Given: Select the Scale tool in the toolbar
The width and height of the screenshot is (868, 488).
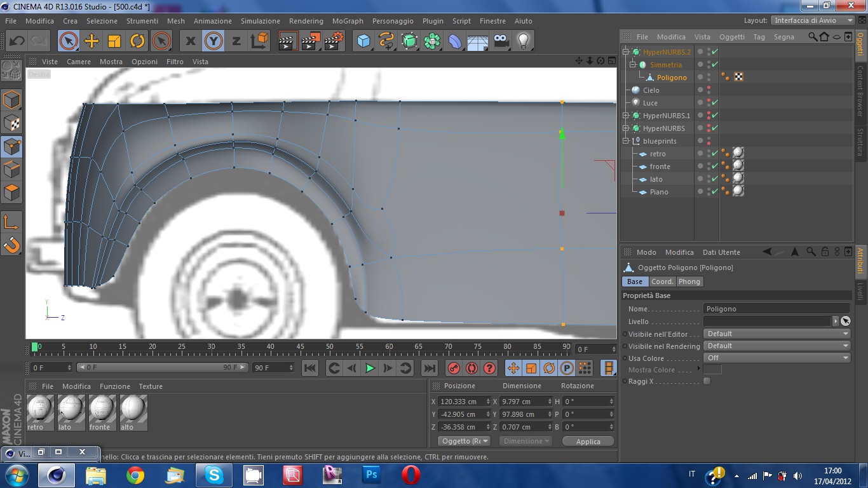Looking at the screenshot, I should [114, 41].
